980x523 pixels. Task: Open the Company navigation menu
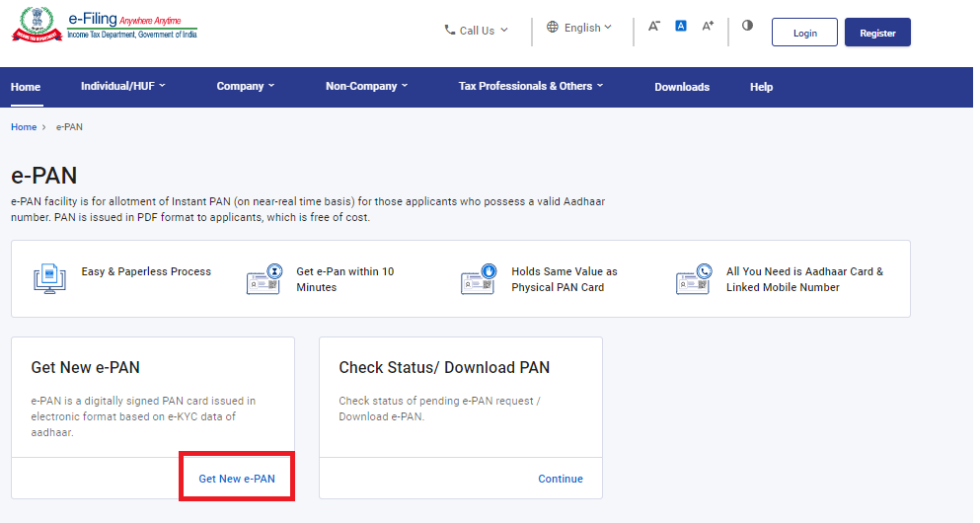pos(246,87)
